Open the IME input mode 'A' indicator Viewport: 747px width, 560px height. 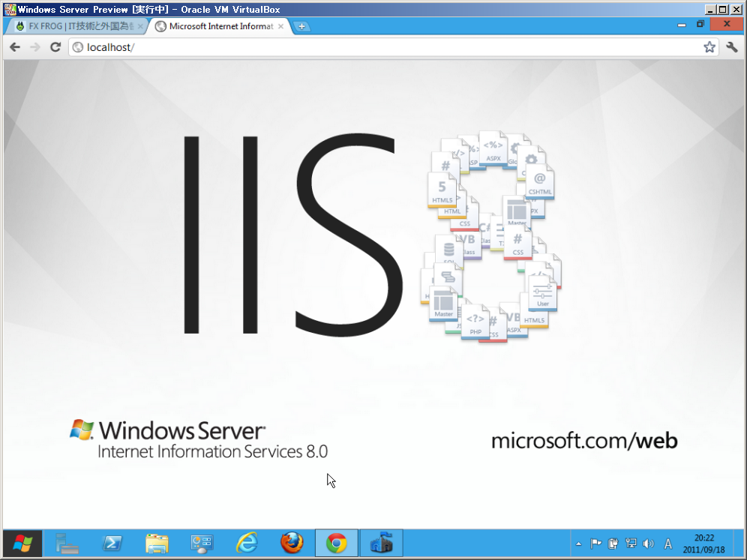click(x=667, y=544)
